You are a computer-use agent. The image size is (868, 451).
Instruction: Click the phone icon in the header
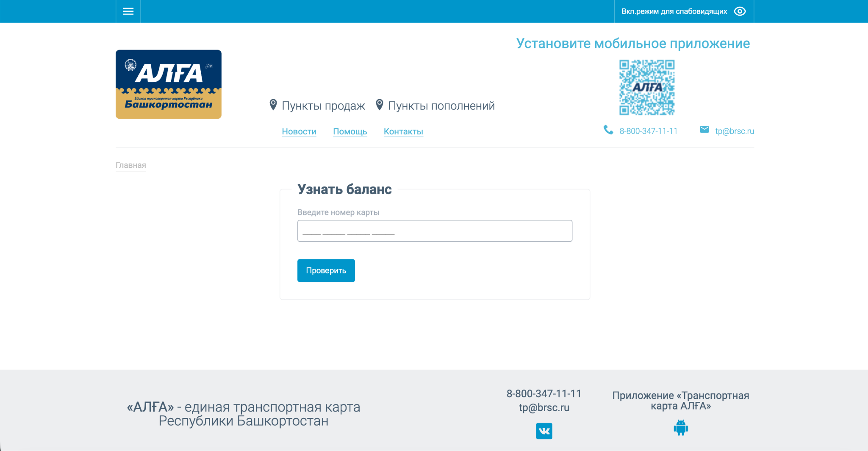pos(608,130)
